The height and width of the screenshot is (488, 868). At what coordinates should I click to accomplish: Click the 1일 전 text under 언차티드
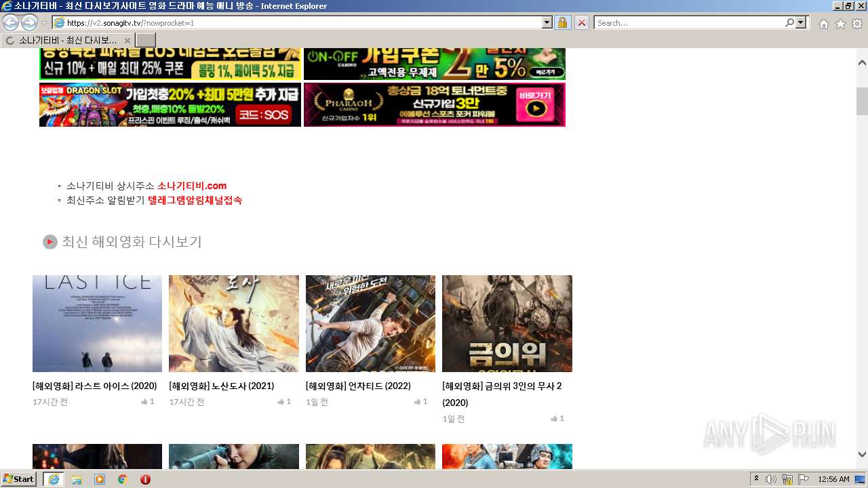coord(317,402)
